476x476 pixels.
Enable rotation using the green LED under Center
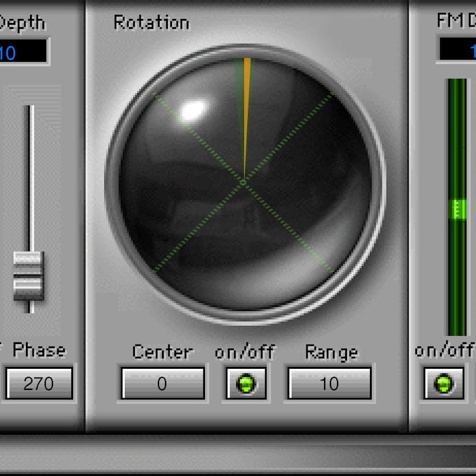[x=246, y=384]
